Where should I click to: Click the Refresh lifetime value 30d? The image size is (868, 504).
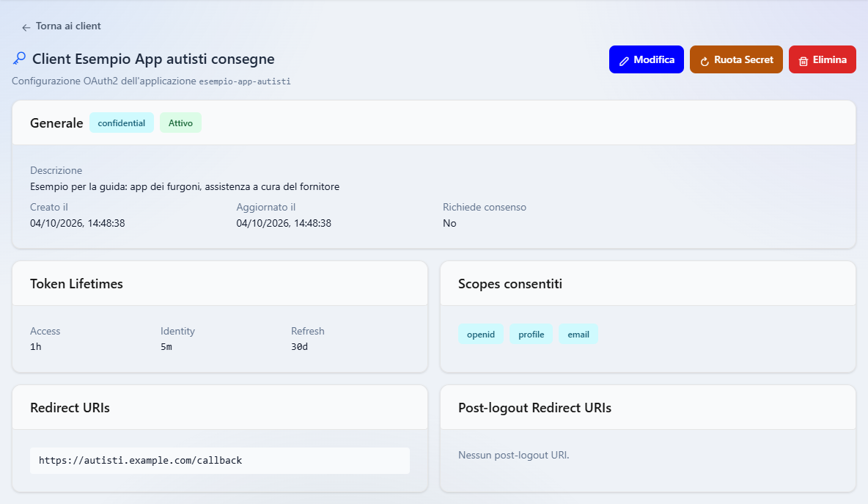pyautogui.click(x=300, y=347)
